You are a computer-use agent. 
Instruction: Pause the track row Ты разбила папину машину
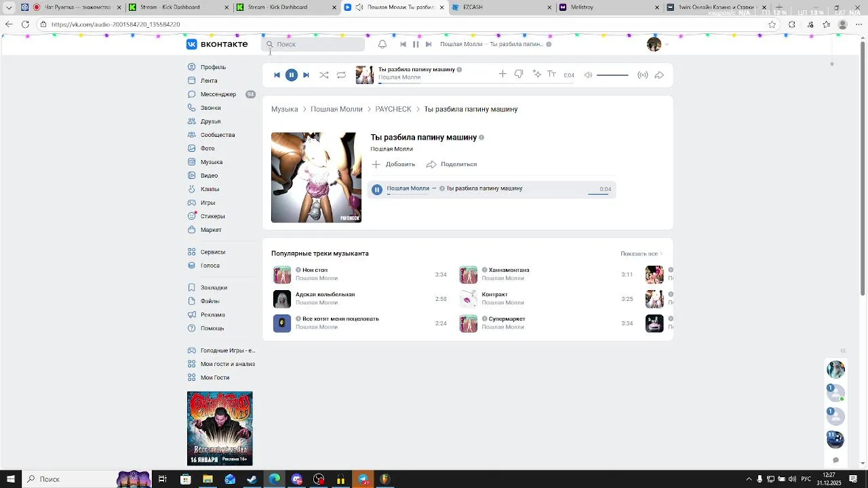[x=377, y=190]
